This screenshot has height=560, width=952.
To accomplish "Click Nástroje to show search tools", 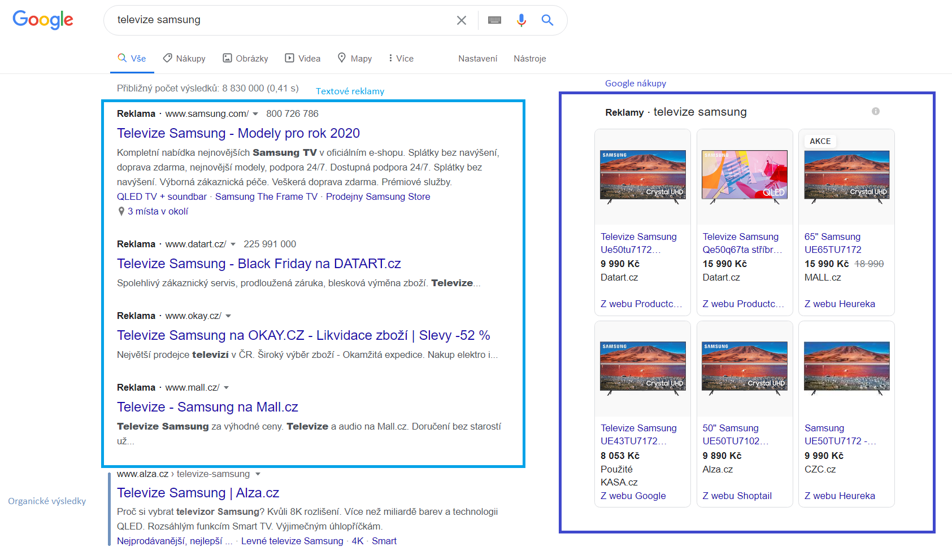I will 529,59.
